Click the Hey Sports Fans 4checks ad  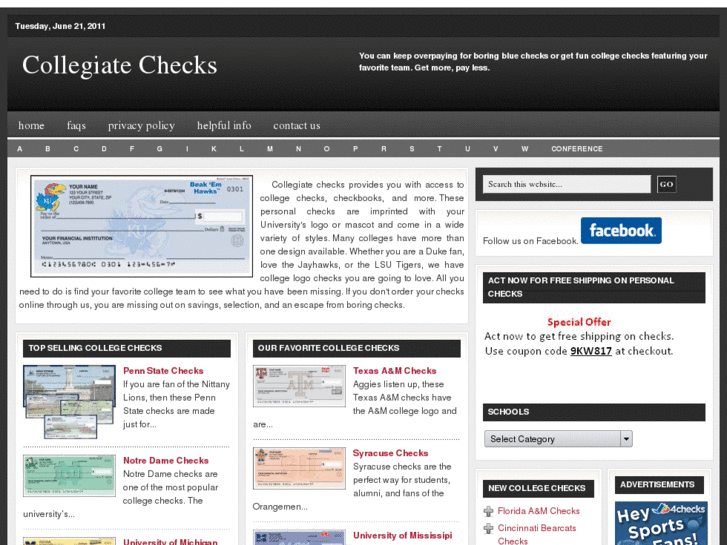pos(661,523)
